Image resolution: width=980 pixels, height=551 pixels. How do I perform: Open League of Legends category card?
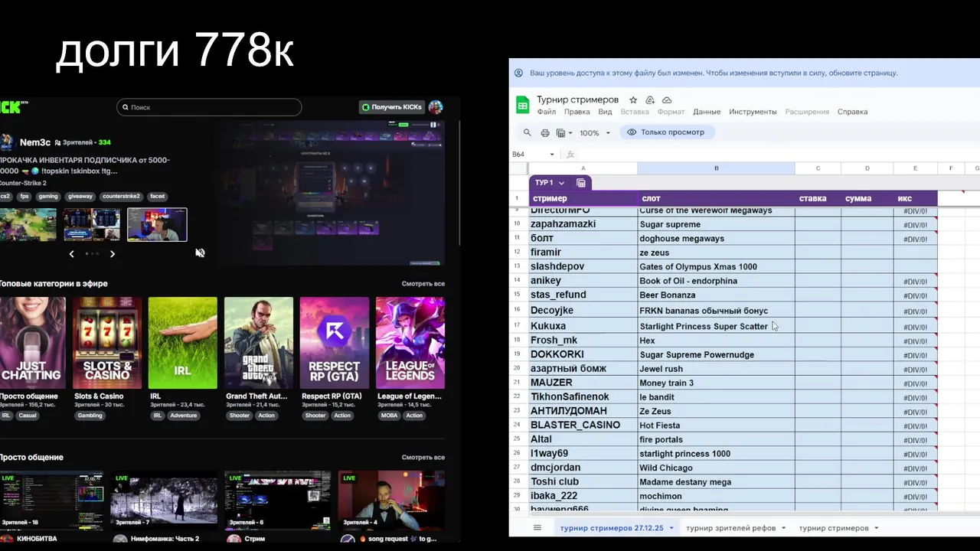tap(410, 343)
